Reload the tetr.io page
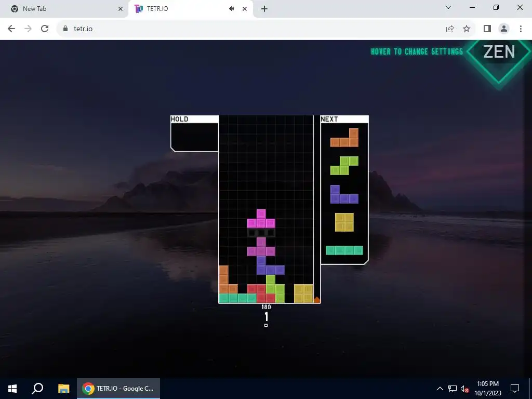 [45, 29]
